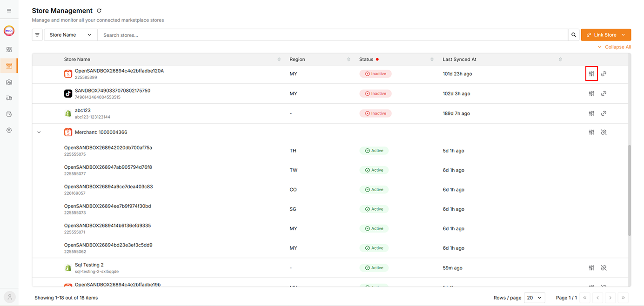This screenshot has width=644, height=306.
Task: Open the Link Store dropdown arrow
Action: pos(623,35)
